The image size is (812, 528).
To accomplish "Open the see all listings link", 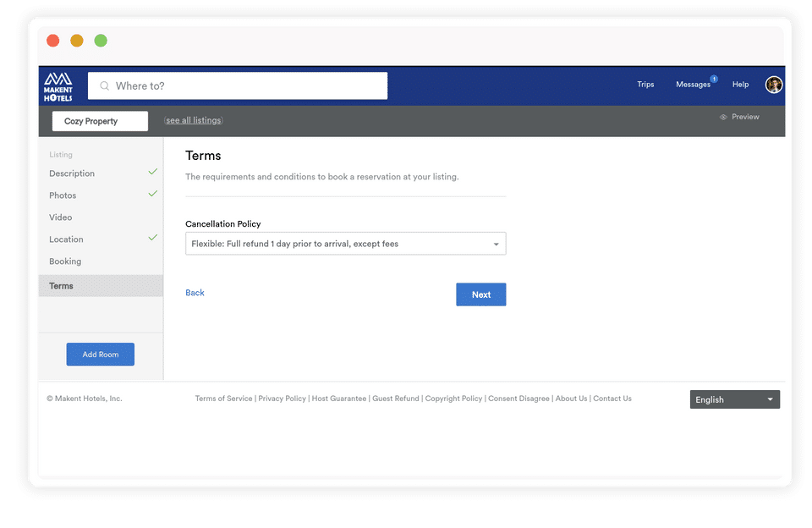I will tap(194, 120).
